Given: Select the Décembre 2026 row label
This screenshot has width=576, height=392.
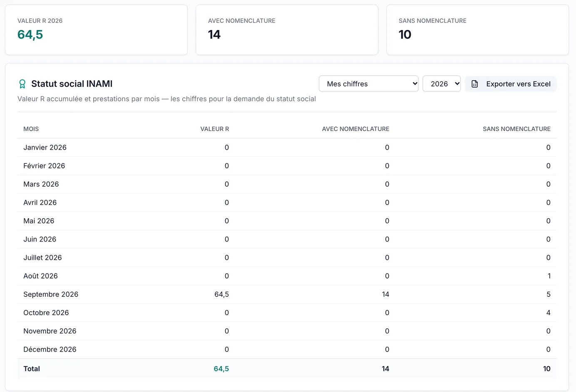Looking at the screenshot, I should coord(50,349).
